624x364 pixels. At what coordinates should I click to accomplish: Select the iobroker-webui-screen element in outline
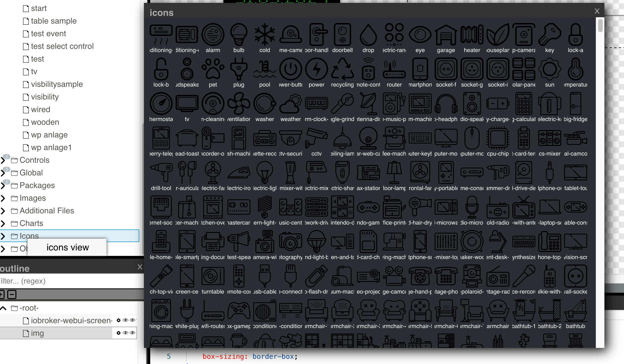point(71,321)
